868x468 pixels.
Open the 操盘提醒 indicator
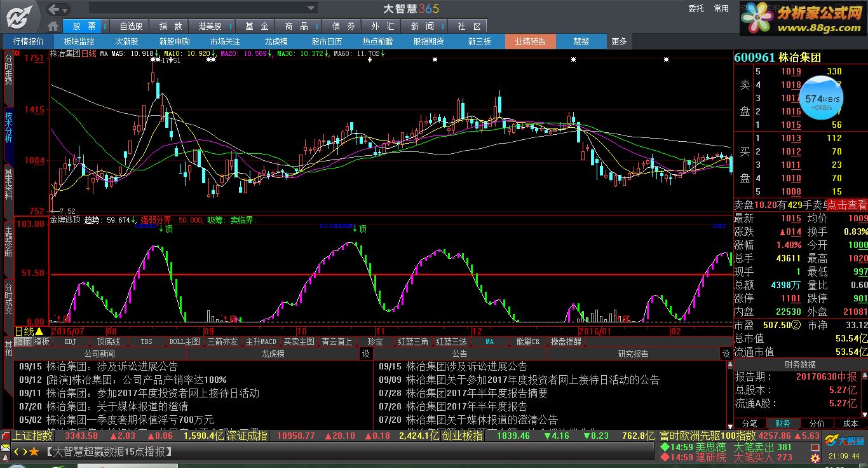point(566,341)
